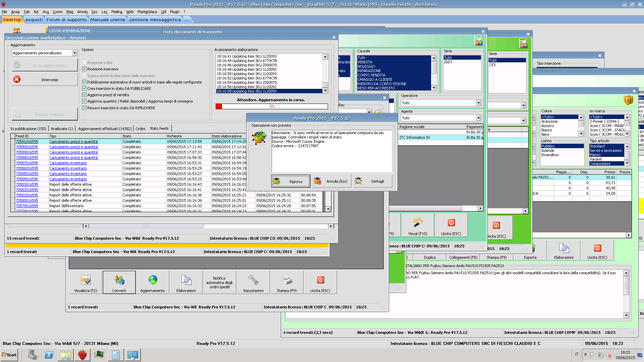Click the Collegamenti (F5) button

coord(463,257)
